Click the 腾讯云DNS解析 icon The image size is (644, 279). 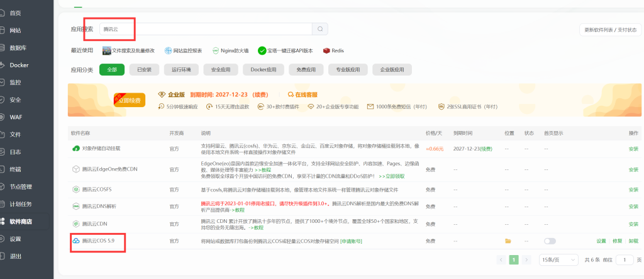(x=76, y=207)
